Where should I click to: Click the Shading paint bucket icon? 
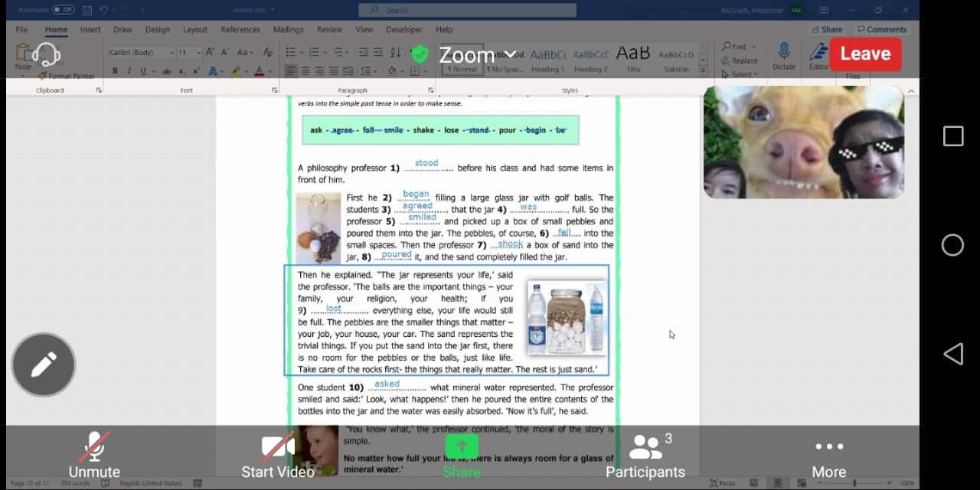click(392, 70)
